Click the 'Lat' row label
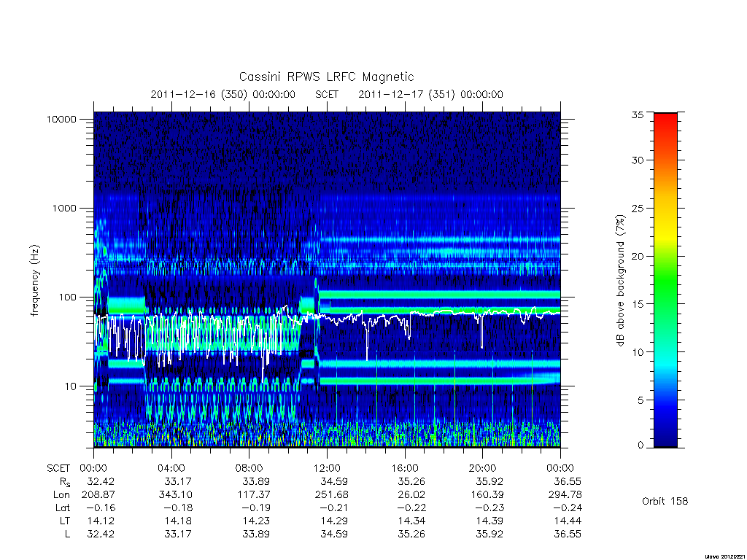Image resolution: width=747 pixels, height=560 pixels. pyautogui.click(x=63, y=508)
